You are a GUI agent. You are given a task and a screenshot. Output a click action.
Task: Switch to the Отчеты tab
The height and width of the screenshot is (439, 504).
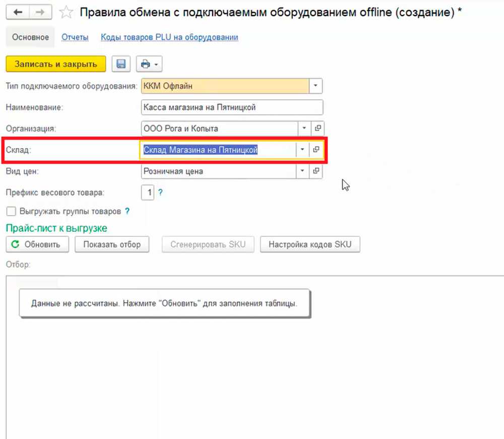click(75, 37)
